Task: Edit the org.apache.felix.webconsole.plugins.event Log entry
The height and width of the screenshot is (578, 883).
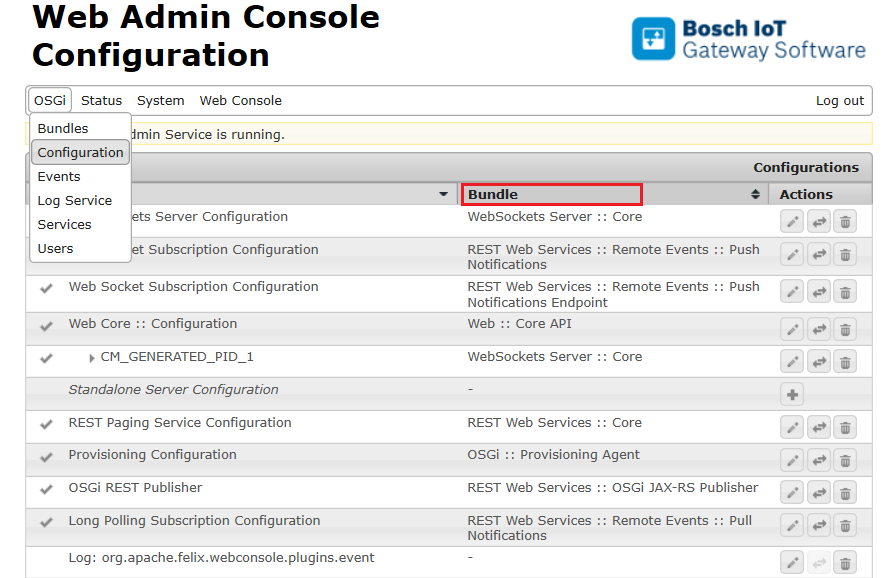Action: (x=791, y=562)
